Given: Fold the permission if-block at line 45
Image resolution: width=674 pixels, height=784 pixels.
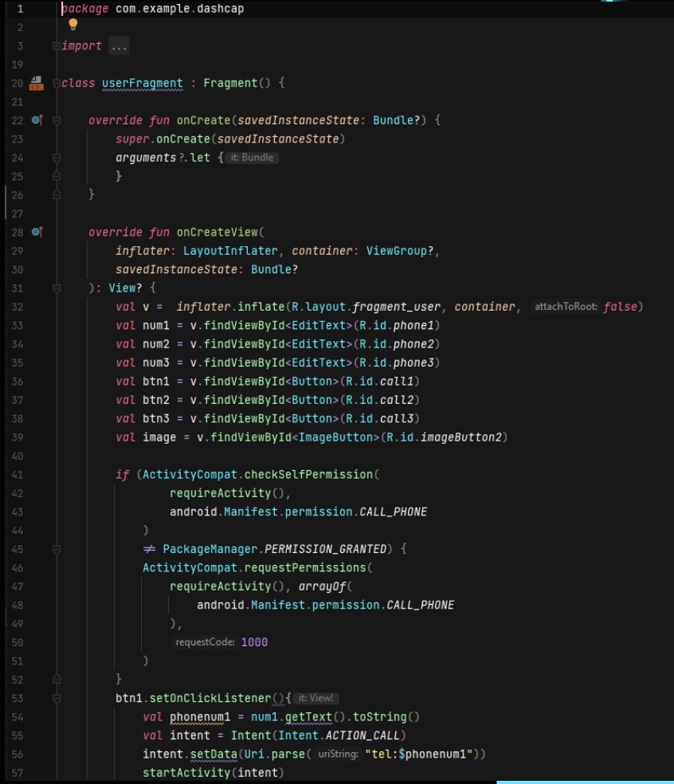Looking at the screenshot, I should [56, 549].
